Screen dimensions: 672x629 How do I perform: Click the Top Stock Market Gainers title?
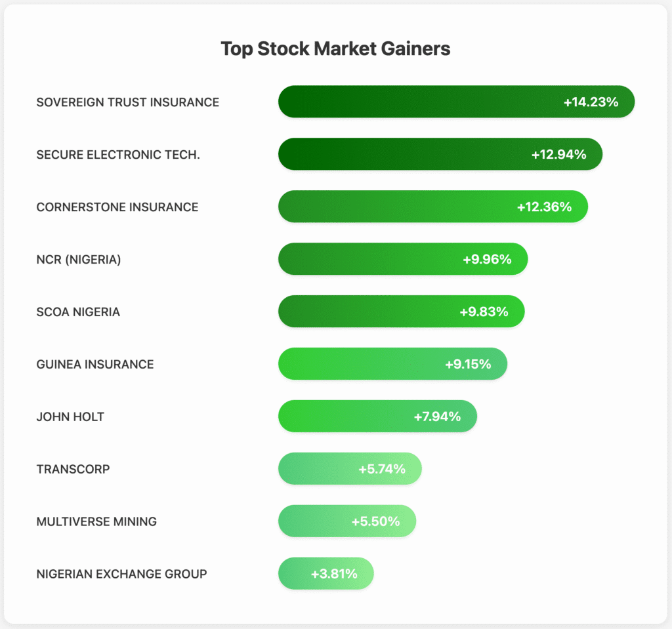pyautogui.click(x=335, y=49)
